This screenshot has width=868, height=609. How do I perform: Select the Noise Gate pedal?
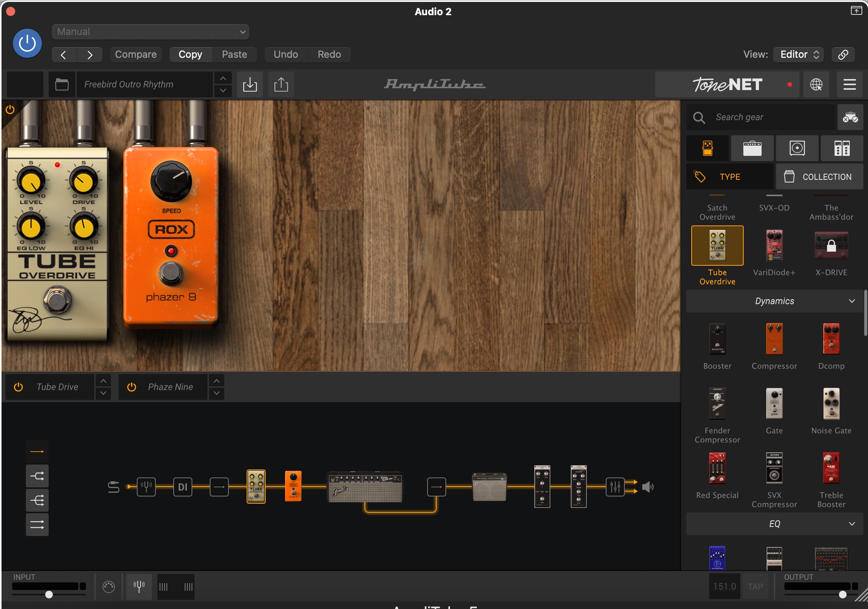point(832,404)
